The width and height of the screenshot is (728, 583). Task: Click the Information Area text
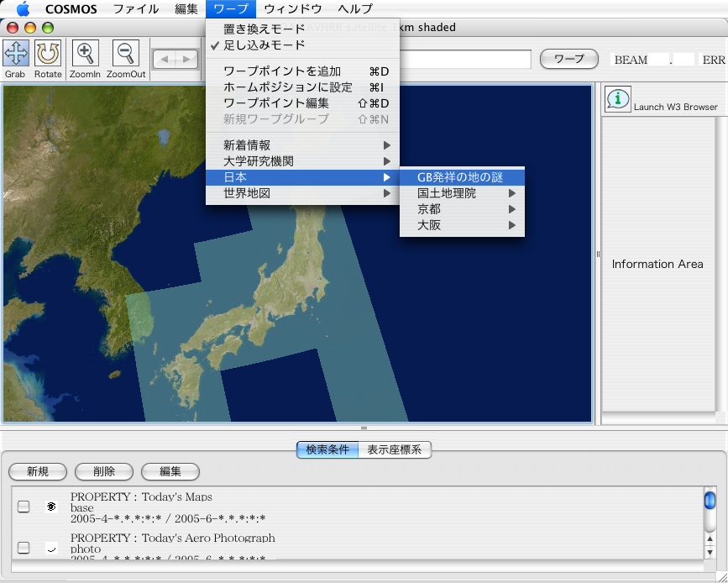coord(657,264)
